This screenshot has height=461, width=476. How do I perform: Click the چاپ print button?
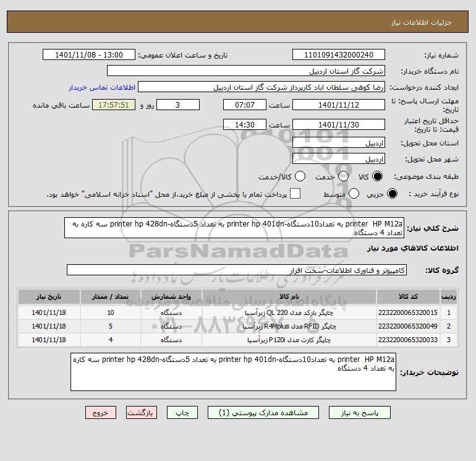point(182,413)
